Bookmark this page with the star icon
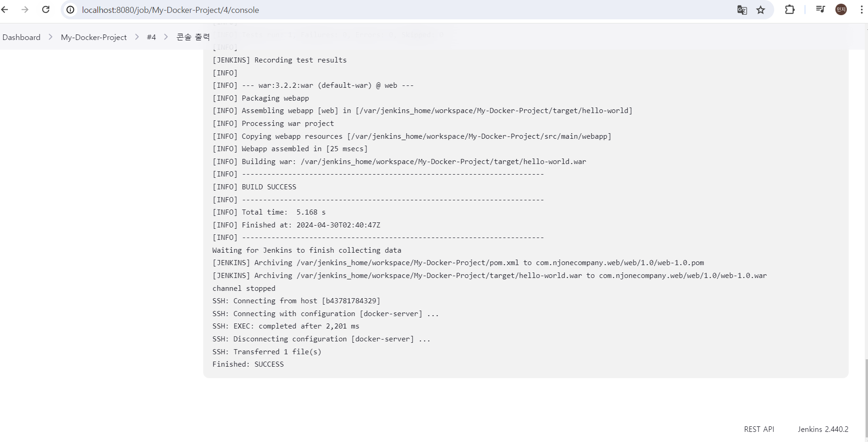 (761, 10)
